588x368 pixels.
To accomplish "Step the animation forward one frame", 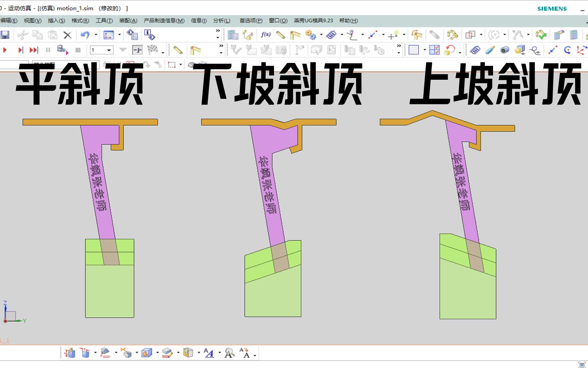I will pyautogui.click(x=20, y=50).
